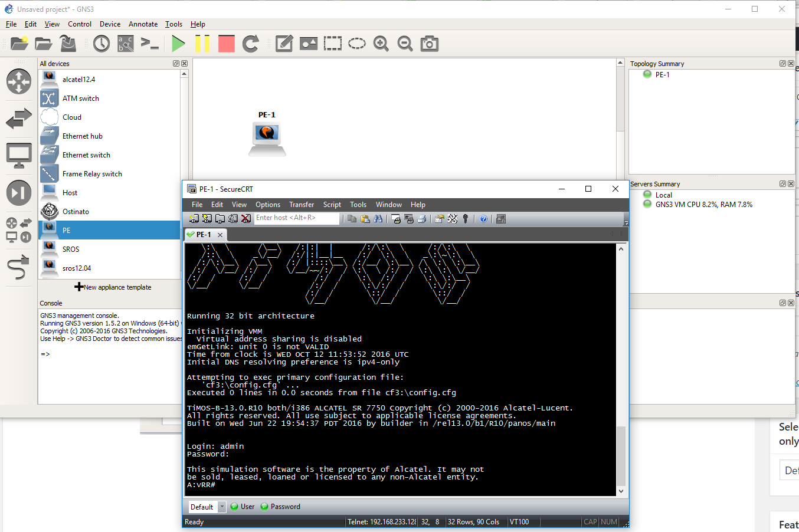Open GNS3 File menu
The image size is (799, 532).
11,24
